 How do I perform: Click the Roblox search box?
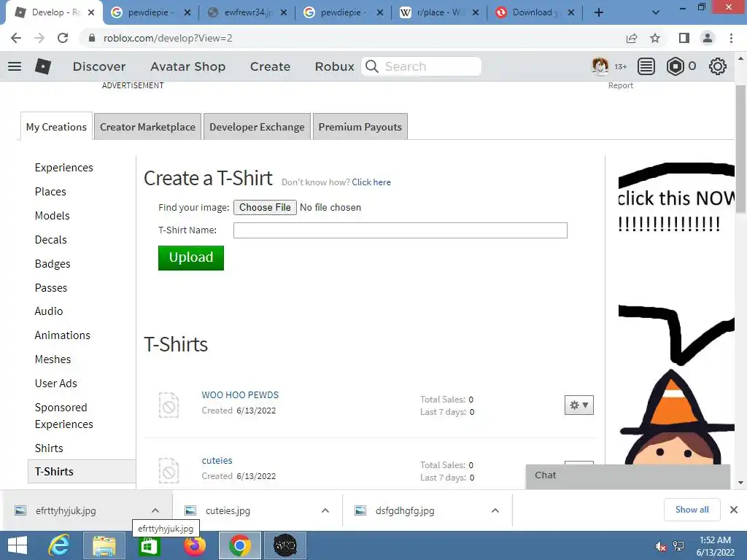(x=421, y=66)
